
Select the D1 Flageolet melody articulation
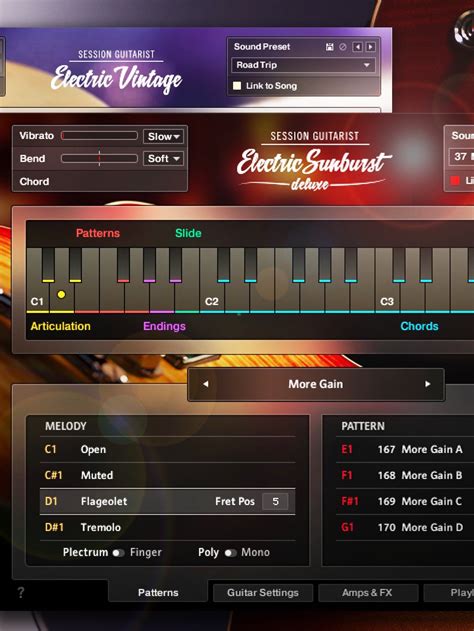pos(167,501)
